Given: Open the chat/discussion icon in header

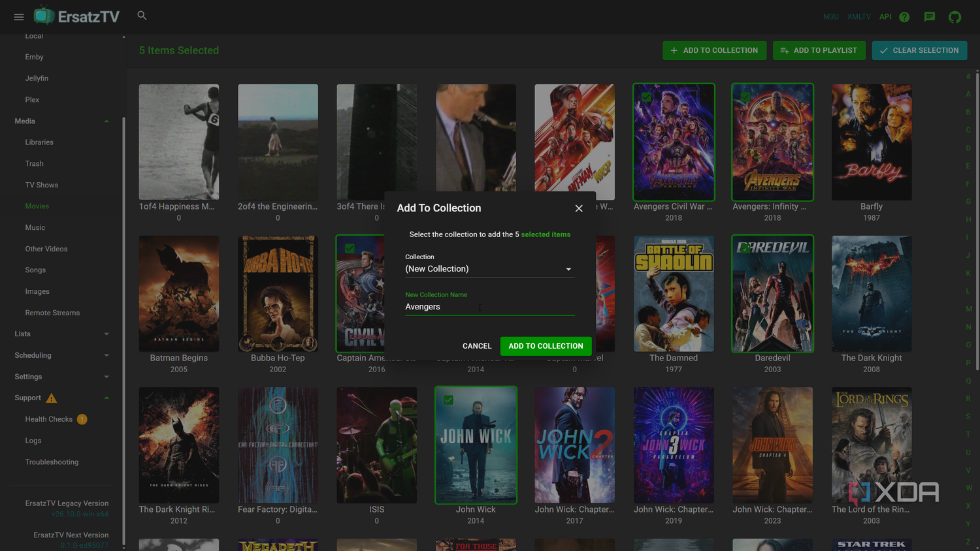Looking at the screenshot, I should click(x=930, y=17).
